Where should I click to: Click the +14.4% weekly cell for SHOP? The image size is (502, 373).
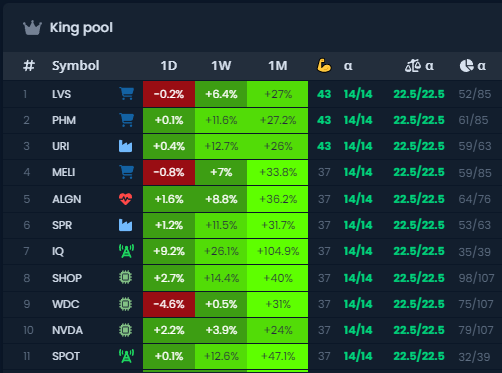221,278
